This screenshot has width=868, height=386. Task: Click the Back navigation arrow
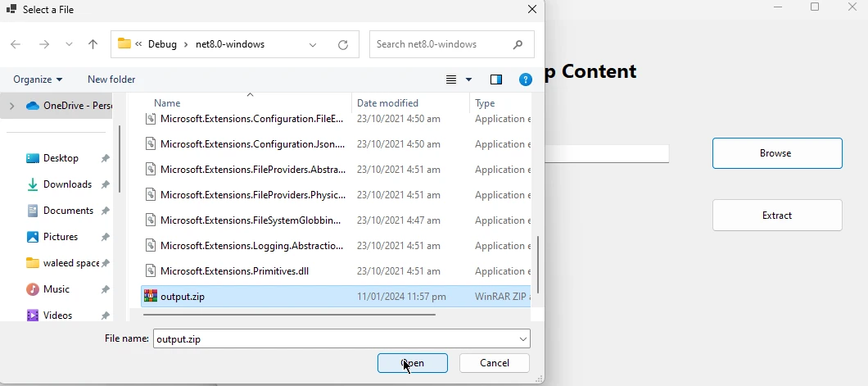tap(16, 44)
